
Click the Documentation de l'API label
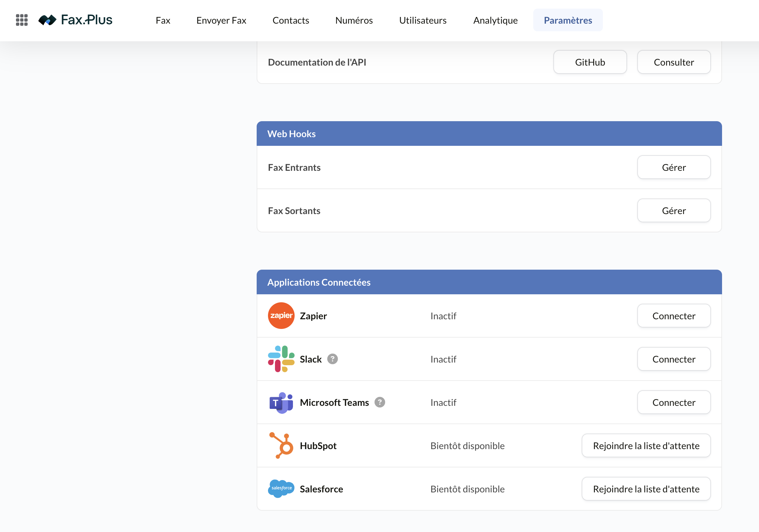click(317, 62)
